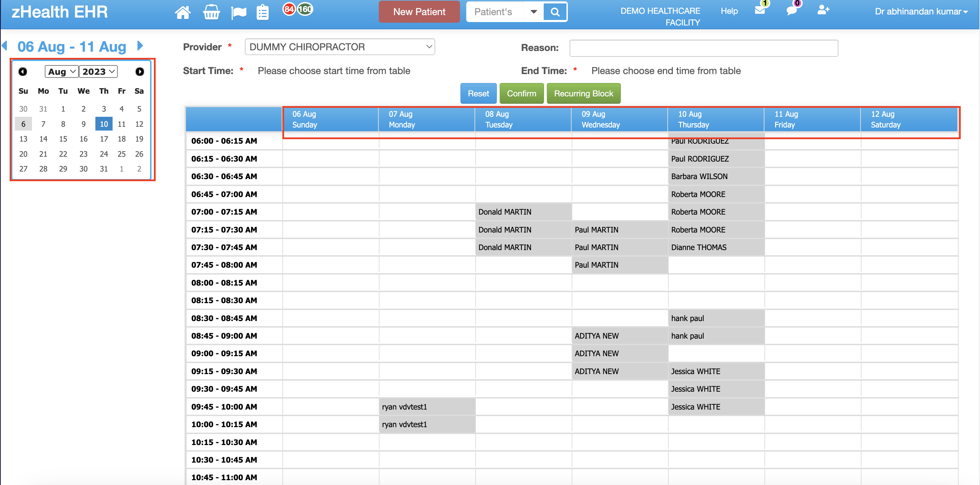The image size is (980, 485).
Task: Select August 10 in the mini calendar
Action: 104,123
